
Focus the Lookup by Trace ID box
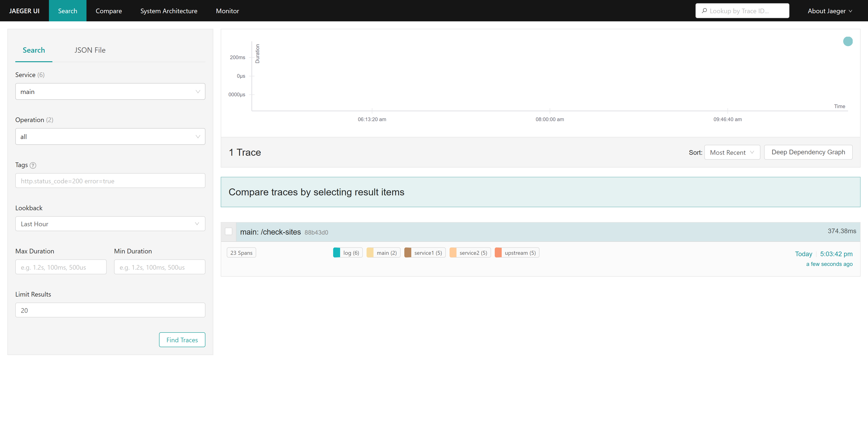742,11
